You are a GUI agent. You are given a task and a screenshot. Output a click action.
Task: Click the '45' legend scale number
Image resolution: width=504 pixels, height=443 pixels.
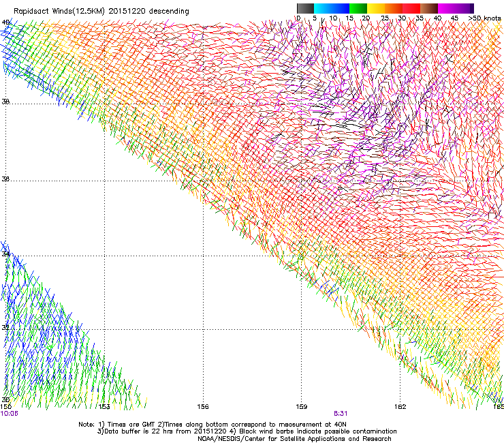(x=454, y=18)
